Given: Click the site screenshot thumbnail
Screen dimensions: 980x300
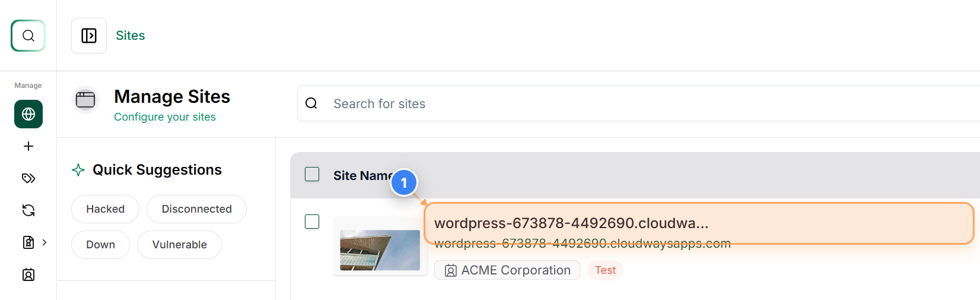Looking at the screenshot, I should click(380, 250).
